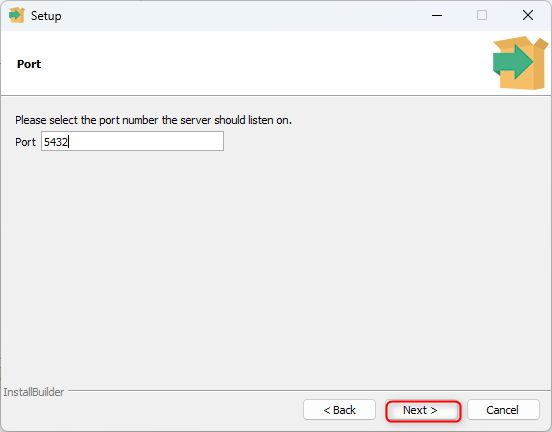The image size is (552, 432).
Task: Click the green arrow on the package logo
Action: coord(513,62)
